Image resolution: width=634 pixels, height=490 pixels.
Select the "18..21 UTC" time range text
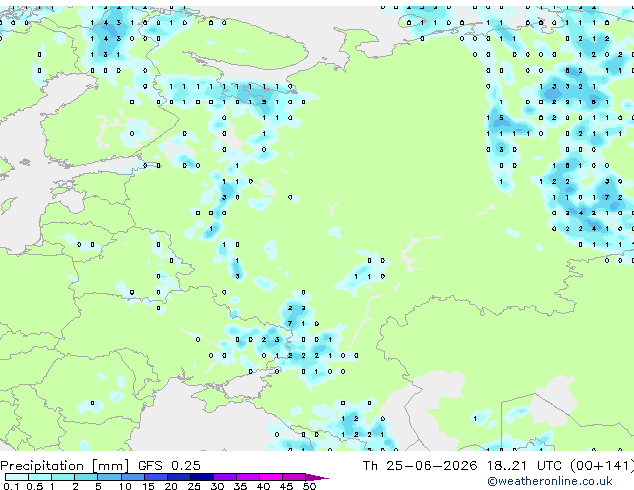(x=525, y=466)
